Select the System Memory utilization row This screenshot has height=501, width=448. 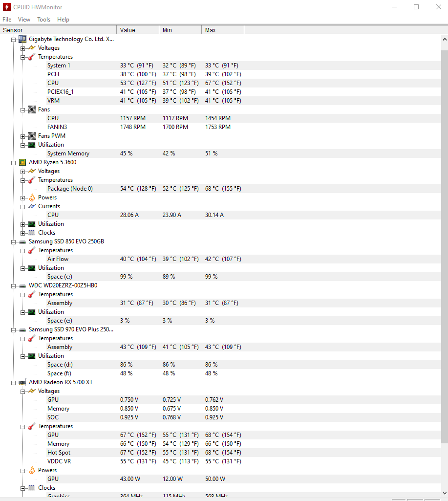pos(68,153)
